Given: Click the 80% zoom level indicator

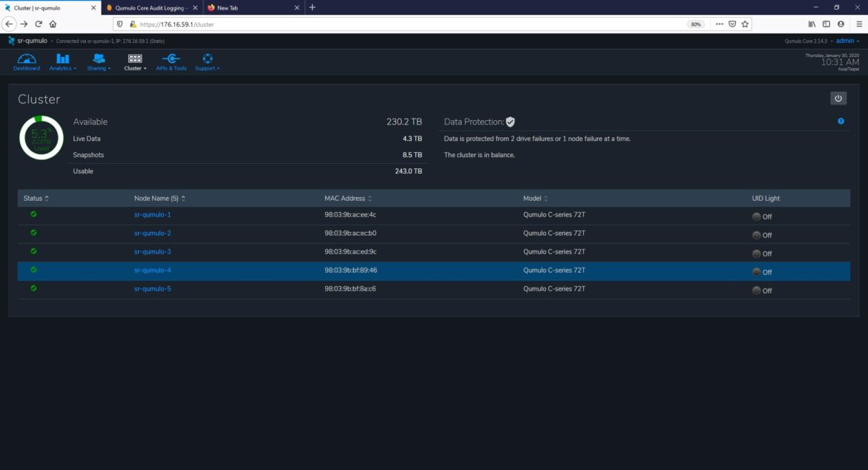Looking at the screenshot, I should pyautogui.click(x=696, y=24).
